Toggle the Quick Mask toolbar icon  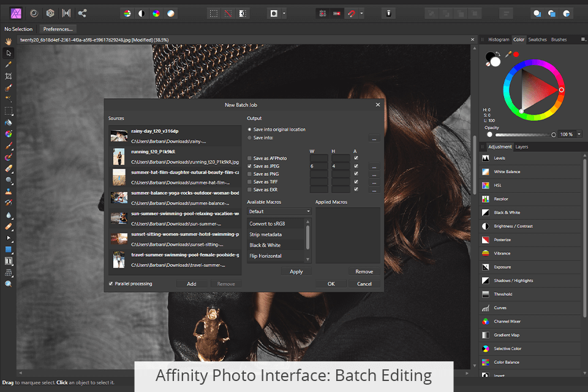point(274,13)
